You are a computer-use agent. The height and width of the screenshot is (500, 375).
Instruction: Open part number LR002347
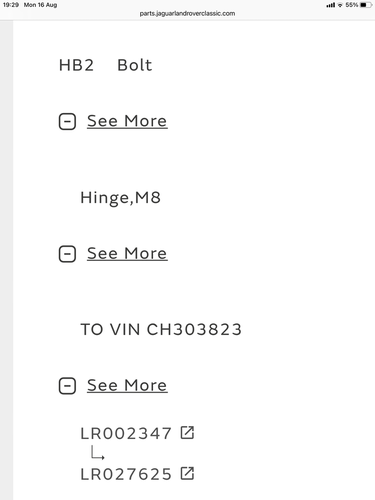[126, 433]
